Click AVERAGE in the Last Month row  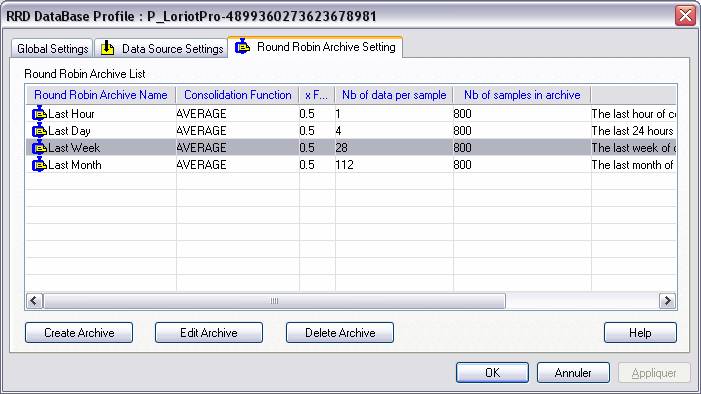[x=202, y=165]
